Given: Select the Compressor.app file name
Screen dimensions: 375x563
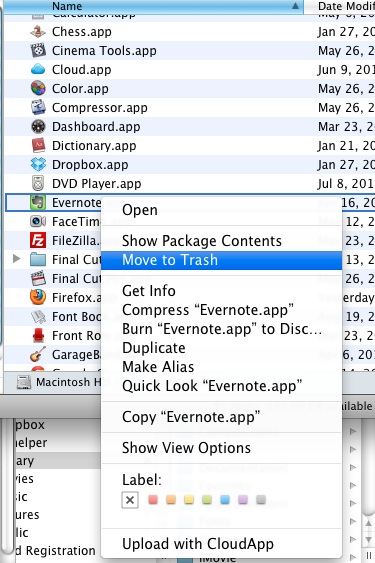Looking at the screenshot, I should pyautogui.click(x=100, y=108).
